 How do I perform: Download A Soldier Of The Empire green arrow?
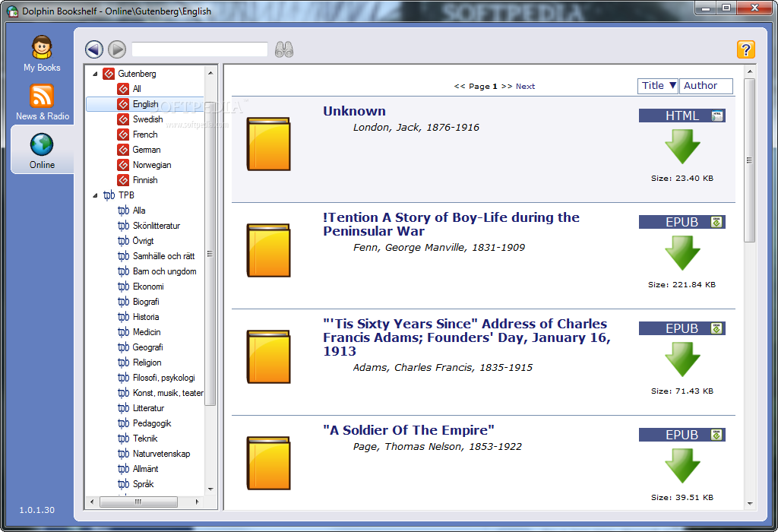coord(682,466)
